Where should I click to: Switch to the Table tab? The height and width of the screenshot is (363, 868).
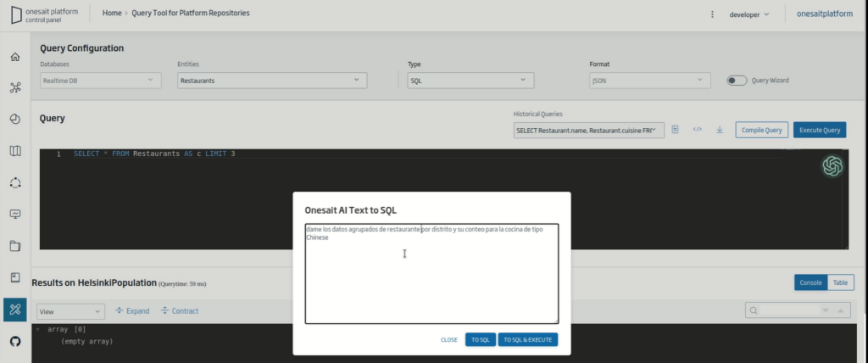point(840,282)
